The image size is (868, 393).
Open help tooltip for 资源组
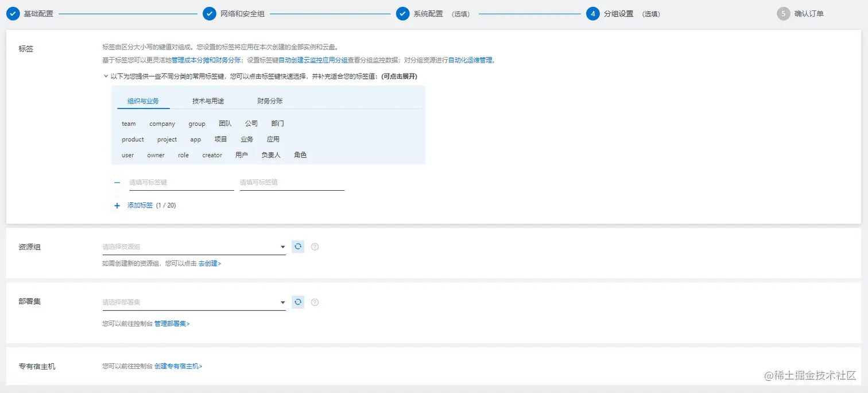(315, 246)
